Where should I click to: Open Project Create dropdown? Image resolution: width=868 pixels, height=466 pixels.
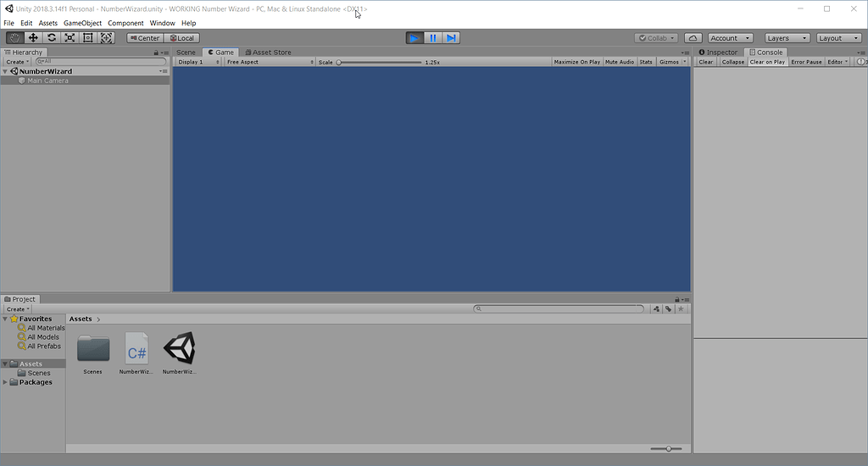pyautogui.click(x=18, y=309)
